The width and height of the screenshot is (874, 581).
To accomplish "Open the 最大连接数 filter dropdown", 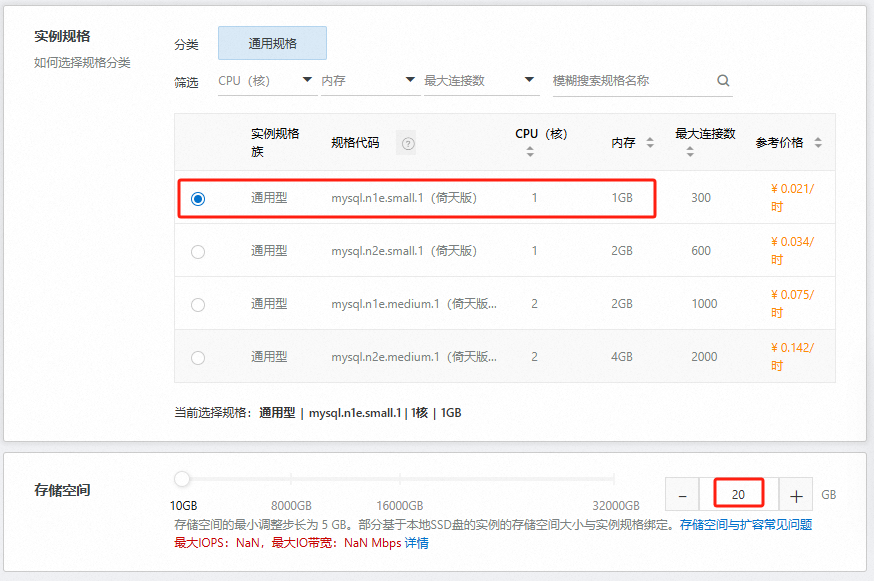I will (481, 81).
